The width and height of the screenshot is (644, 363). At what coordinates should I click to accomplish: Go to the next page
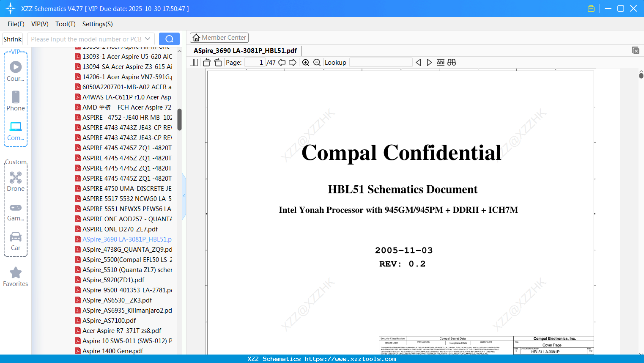(x=293, y=63)
